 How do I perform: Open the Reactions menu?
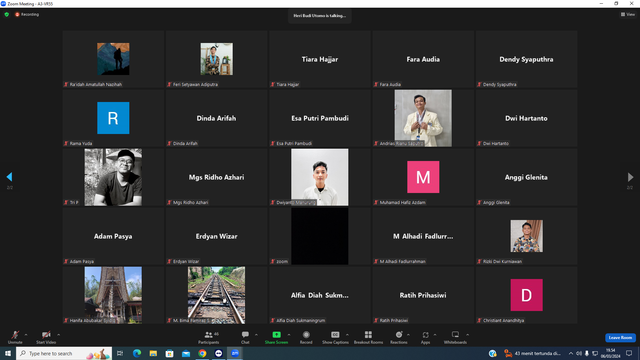tap(399, 337)
